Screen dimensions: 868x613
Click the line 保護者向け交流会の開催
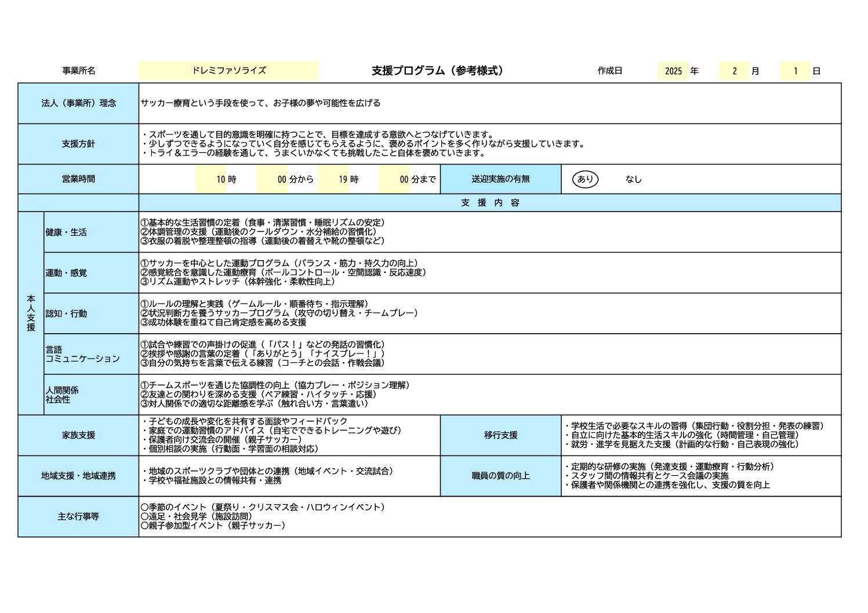[221, 440]
